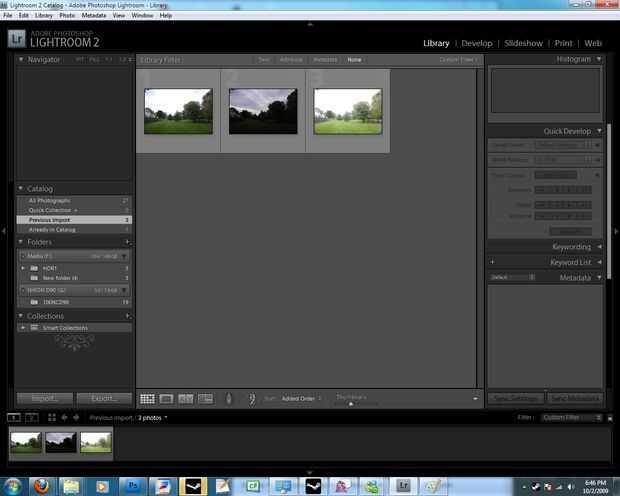This screenshot has height=496, width=620.
Task: Open Windows Start menu orb
Action: [12, 486]
